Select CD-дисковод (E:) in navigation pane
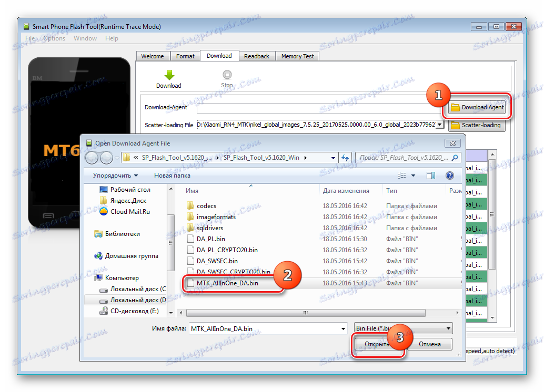The width and height of the screenshot is (544, 392). [x=129, y=311]
